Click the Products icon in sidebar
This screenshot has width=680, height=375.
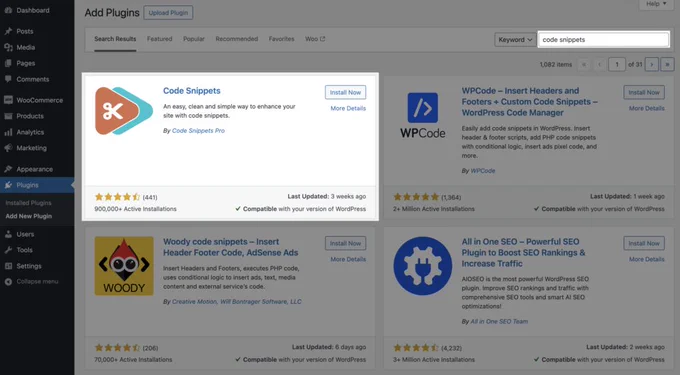pos(8,116)
